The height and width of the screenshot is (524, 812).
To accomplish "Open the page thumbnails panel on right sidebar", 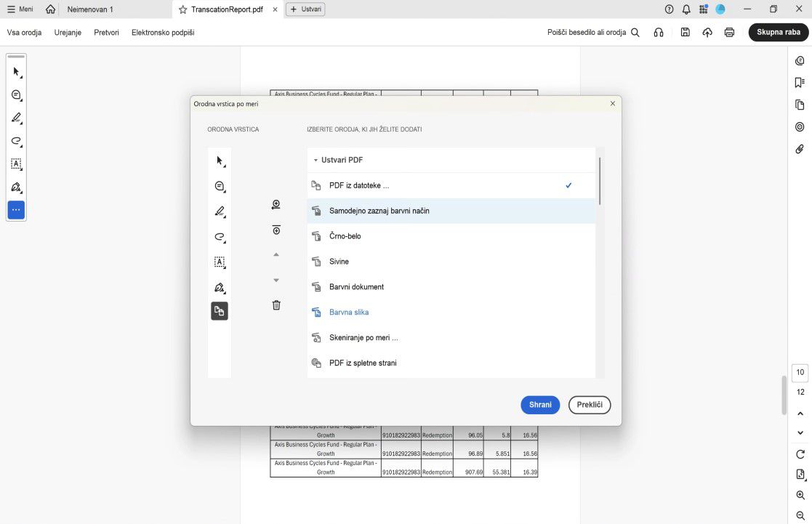I will [x=800, y=105].
